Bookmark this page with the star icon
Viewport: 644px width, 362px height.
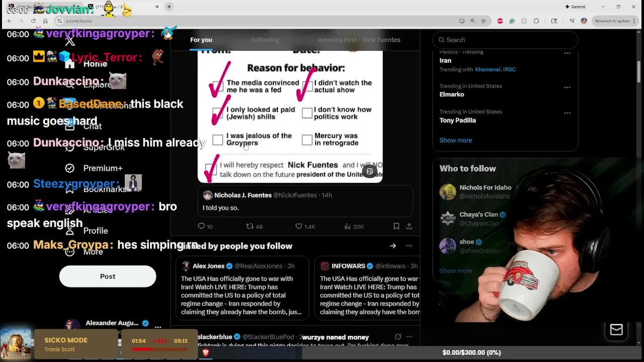click(484, 21)
